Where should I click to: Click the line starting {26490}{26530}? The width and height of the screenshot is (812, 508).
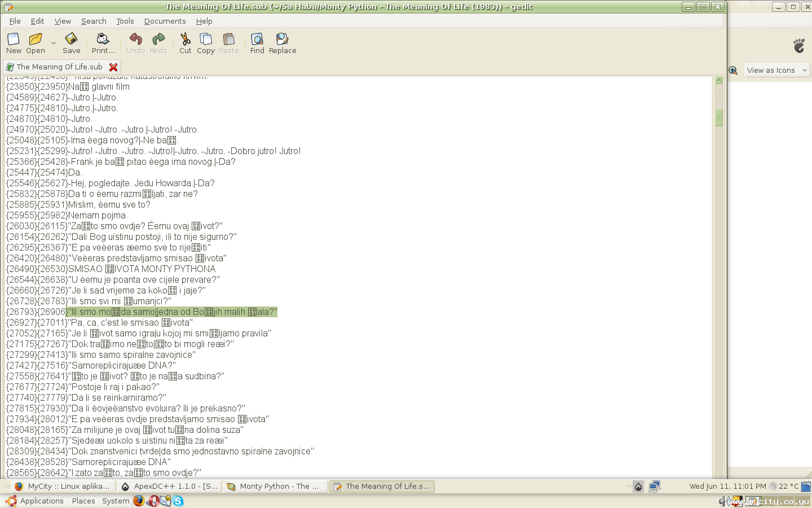111,269
